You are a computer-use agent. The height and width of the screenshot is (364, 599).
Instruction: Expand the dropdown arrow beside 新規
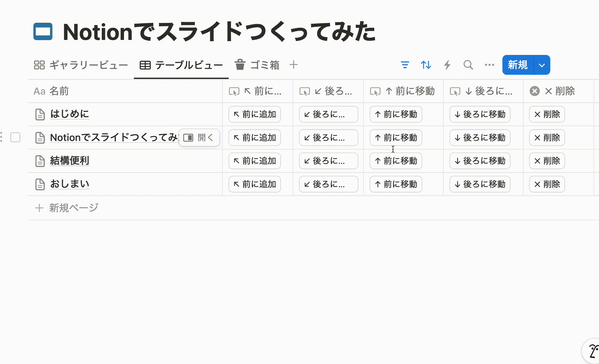coord(542,65)
